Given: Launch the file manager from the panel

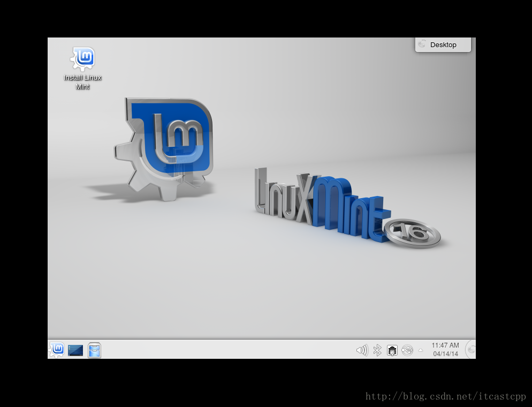Looking at the screenshot, I should [94, 350].
